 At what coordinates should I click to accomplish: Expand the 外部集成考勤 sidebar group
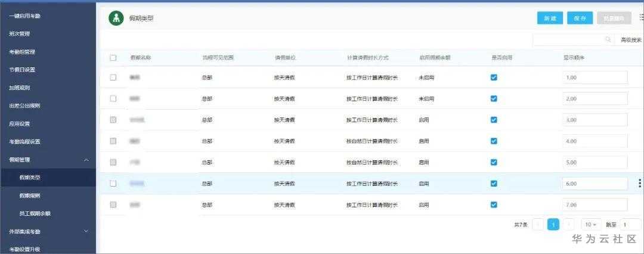click(x=86, y=231)
